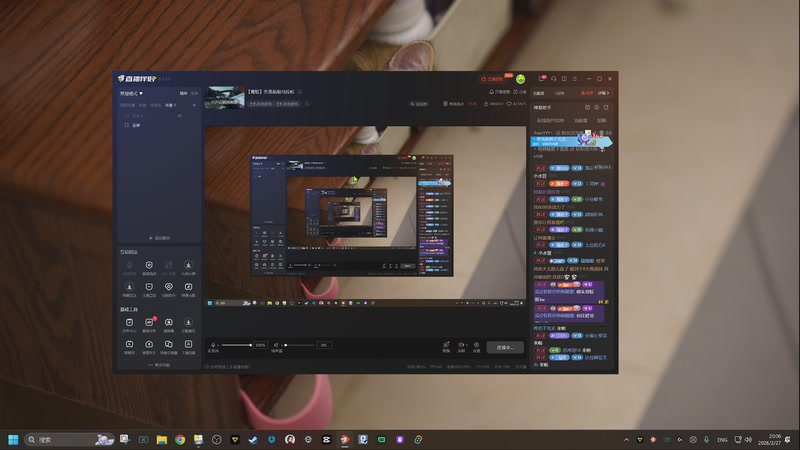The height and width of the screenshot is (450, 800).
Task: Click the 0% speaker volume field
Action: point(324,345)
